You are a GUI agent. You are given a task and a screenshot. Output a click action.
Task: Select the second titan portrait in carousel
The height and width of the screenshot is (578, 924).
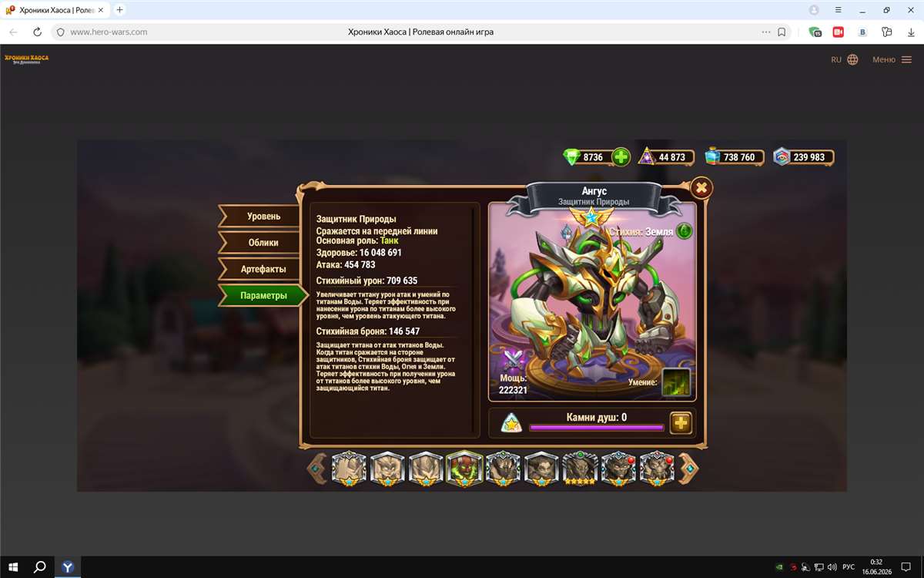click(x=388, y=469)
